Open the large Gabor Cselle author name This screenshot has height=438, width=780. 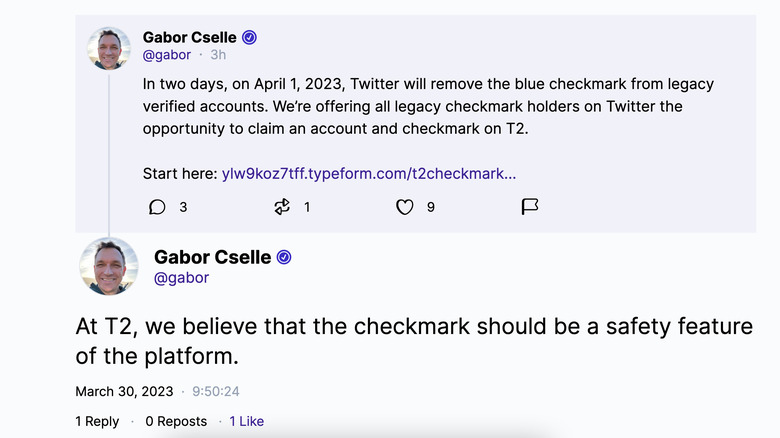click(x=211, y=257)
